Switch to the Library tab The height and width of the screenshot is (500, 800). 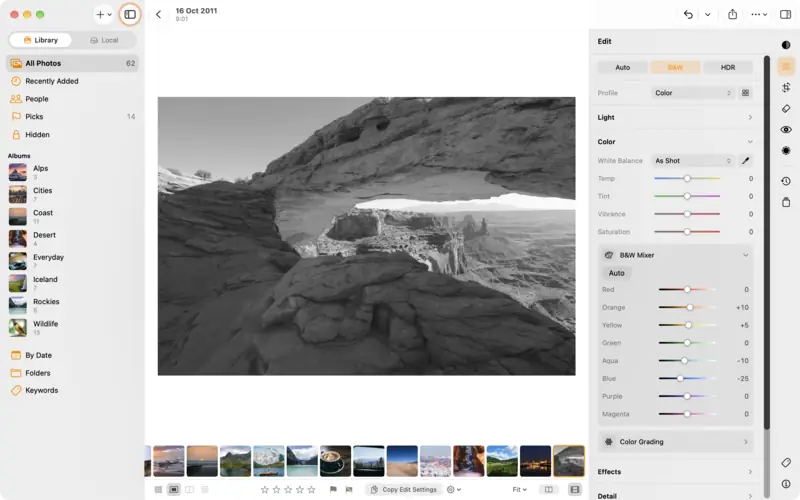40,40
